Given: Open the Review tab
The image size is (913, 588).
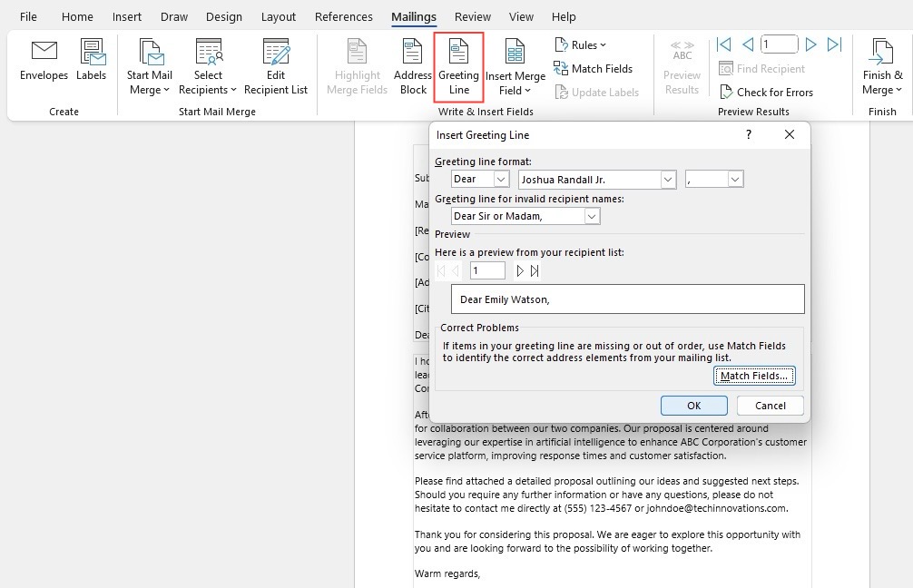Looking at the screenshot, I should (472, 17).
